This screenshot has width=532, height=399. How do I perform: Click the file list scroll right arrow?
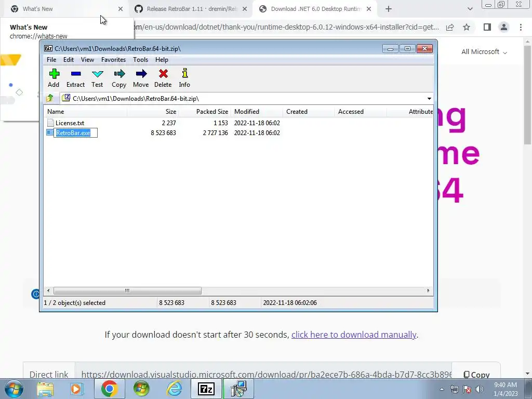428,291
